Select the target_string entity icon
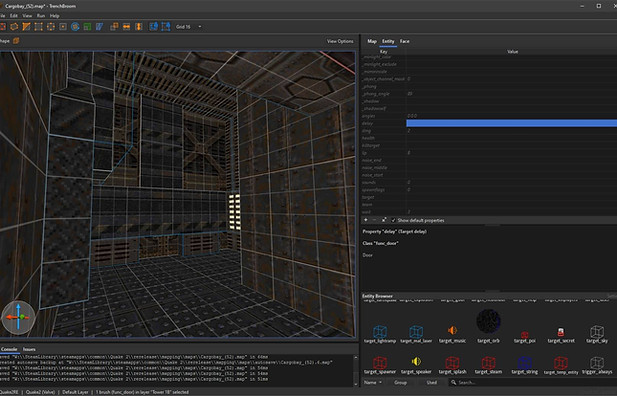Image resolution: width=617 pixels, height=396 pixels. pos(525,363)
